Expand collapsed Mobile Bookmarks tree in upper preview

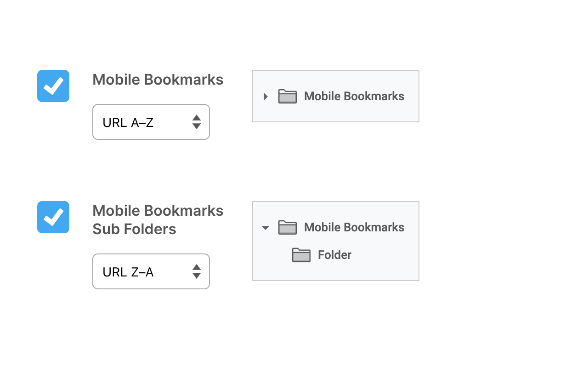(266, 97)
